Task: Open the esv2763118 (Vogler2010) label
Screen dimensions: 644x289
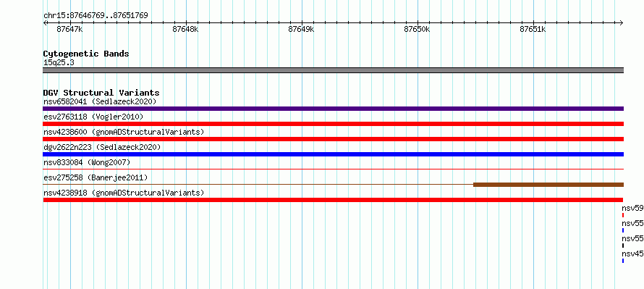Action: [93, 117]
